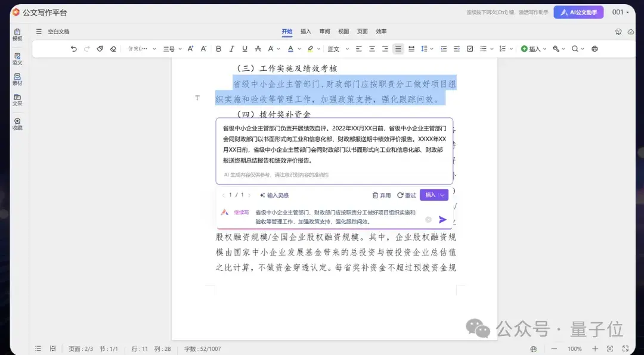644x355 pixels.
Task: Open 模板 templates in left sidebar
Action: point(17,35)
